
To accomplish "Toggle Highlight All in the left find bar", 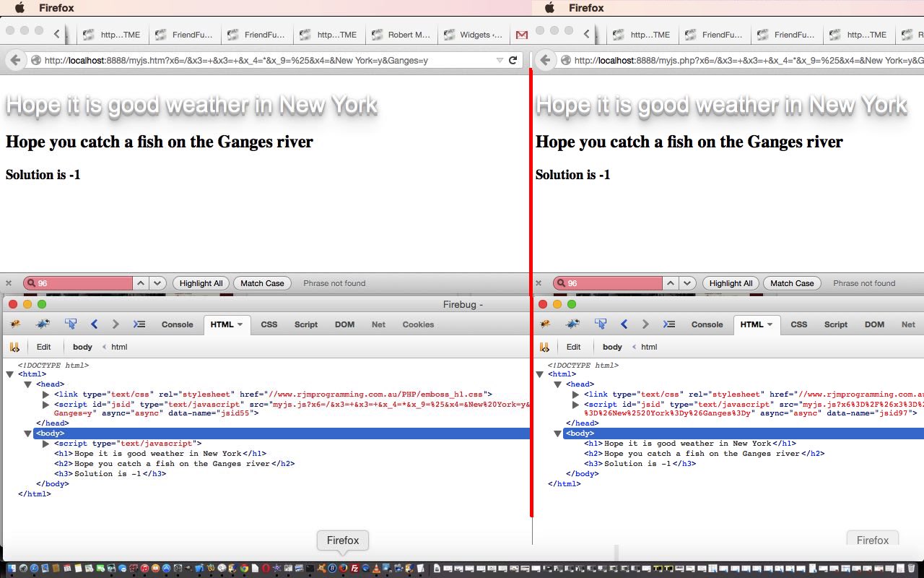I will point(201,283).
